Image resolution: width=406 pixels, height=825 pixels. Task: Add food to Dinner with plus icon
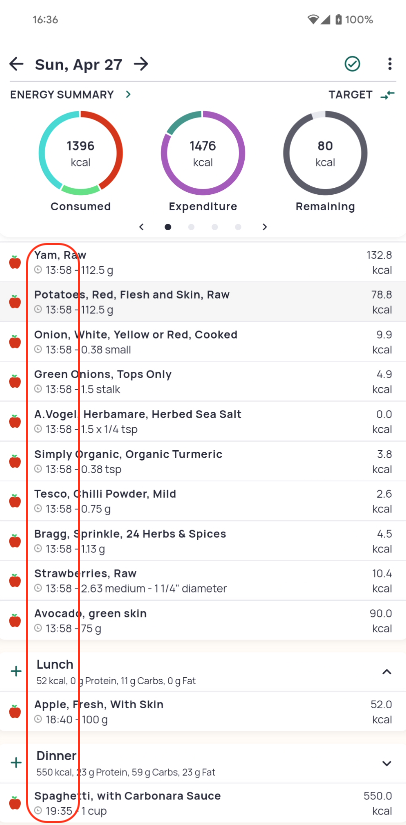tap(16, 762)
